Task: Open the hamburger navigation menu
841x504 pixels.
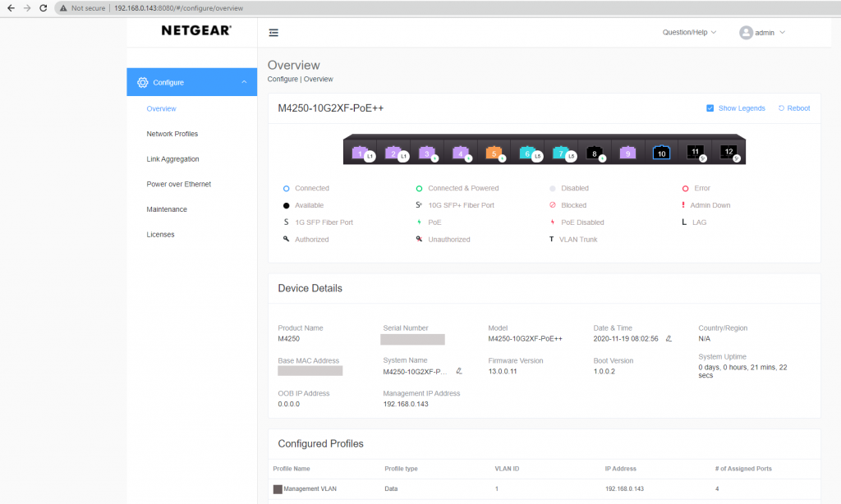Action: pyautogui.click(x=273, y=33)
